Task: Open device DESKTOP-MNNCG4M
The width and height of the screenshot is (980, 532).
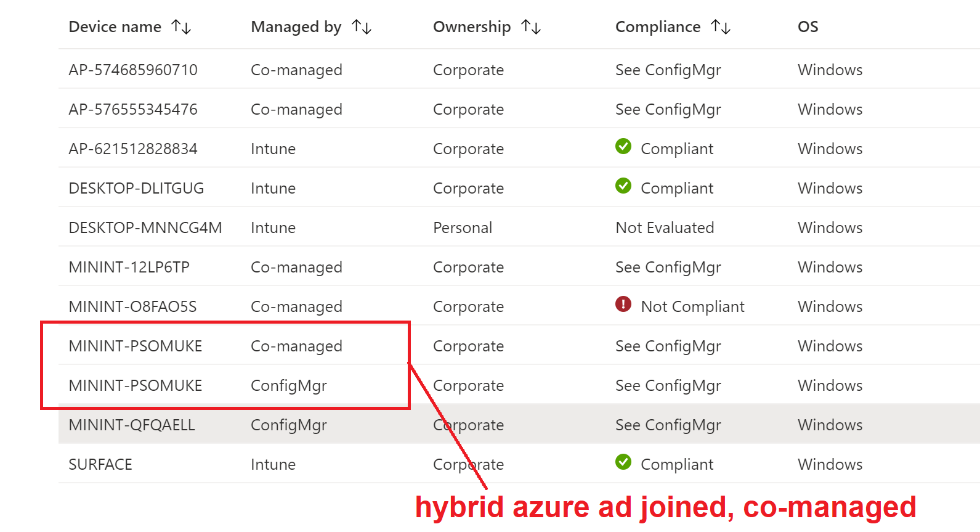Action: click(x=145, y=227)
